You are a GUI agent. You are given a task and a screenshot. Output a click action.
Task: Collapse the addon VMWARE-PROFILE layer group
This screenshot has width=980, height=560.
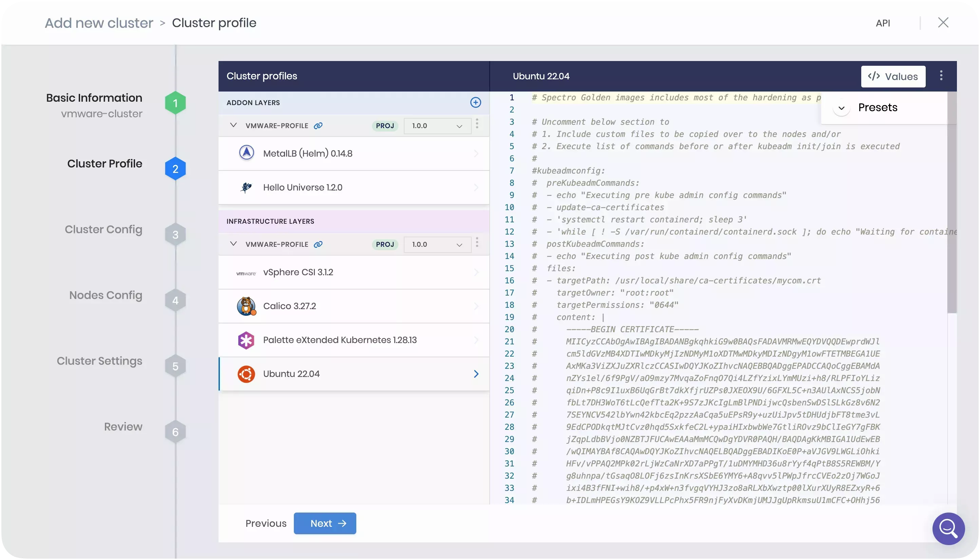click(x=233, y=125)
